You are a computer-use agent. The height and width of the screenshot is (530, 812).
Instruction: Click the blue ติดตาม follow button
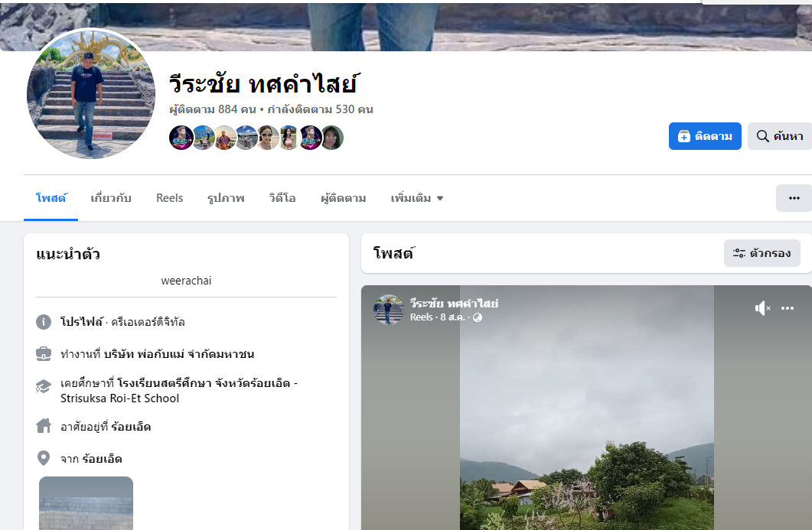(x=704, y=136)
